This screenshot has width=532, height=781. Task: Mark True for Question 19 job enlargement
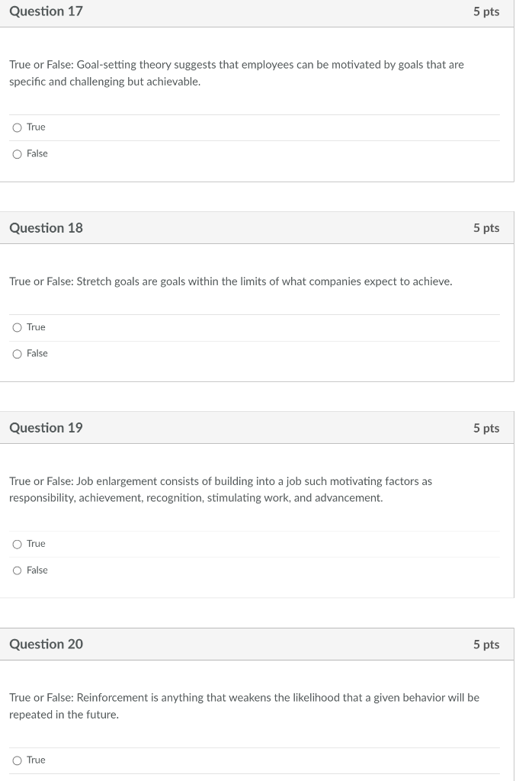click(18, 545)
